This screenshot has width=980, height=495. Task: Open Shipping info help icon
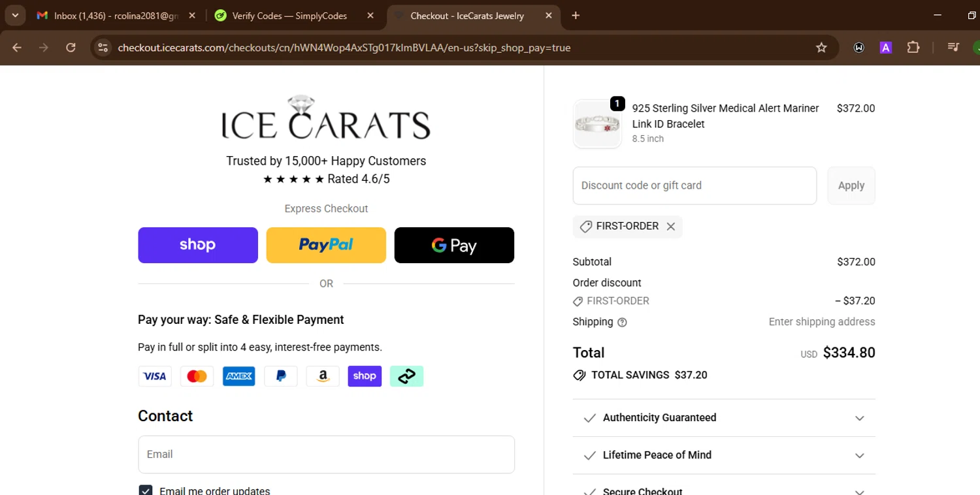pyautogui.click(x=622, y=322)
